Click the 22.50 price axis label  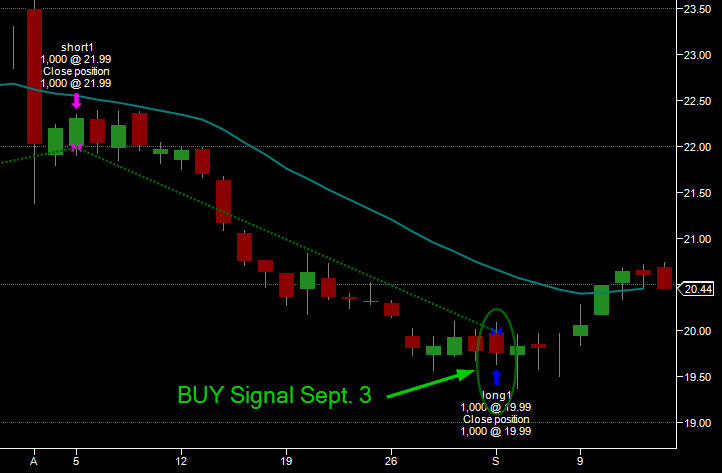(697, 101)
